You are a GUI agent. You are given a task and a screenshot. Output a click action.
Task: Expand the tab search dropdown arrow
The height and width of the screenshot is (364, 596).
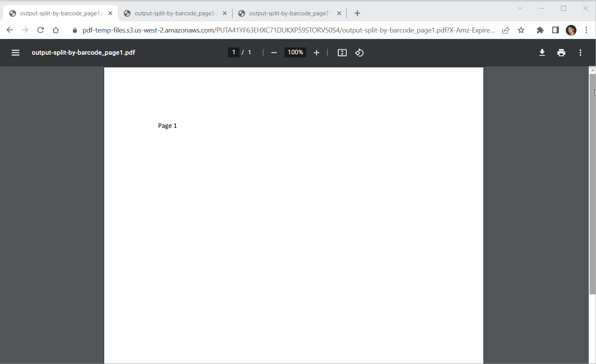tap(520, 8)
